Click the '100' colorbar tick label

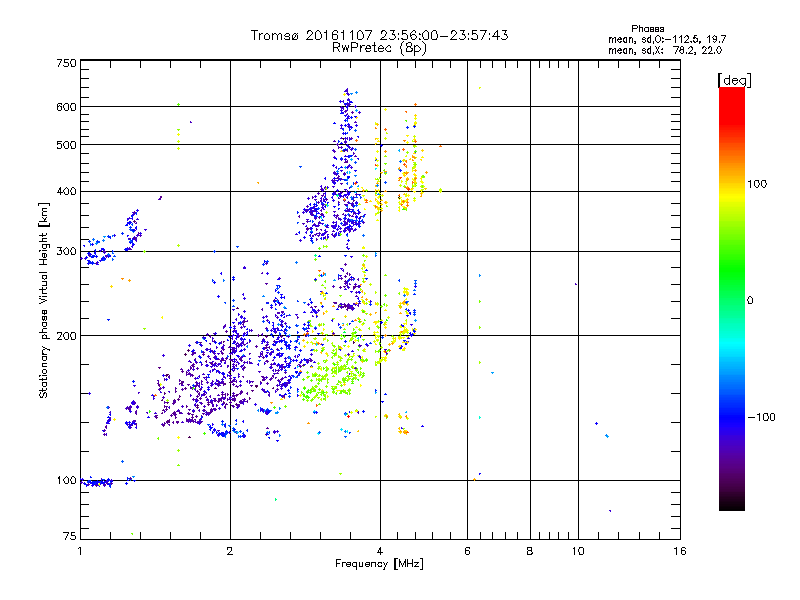757,184
